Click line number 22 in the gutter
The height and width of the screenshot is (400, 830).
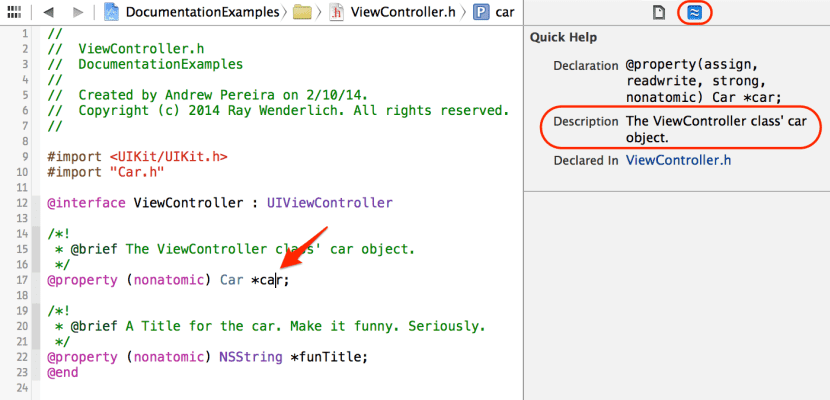coord(23,357)
